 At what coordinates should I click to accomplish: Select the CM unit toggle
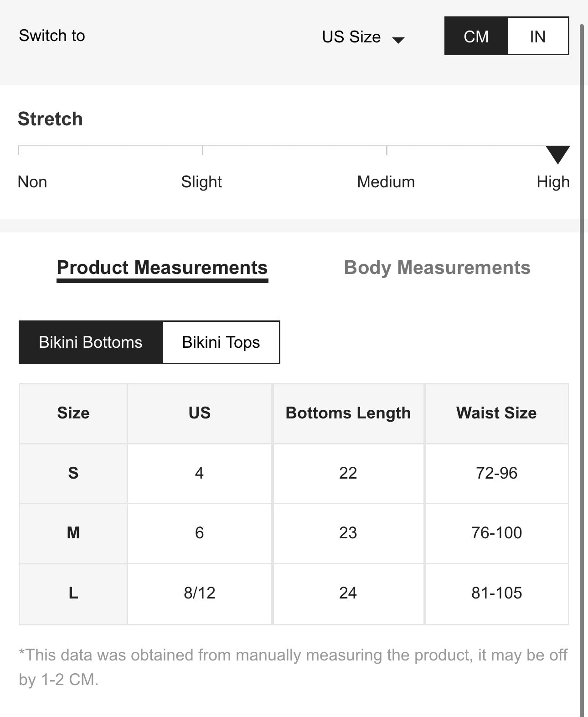[476, 36]
